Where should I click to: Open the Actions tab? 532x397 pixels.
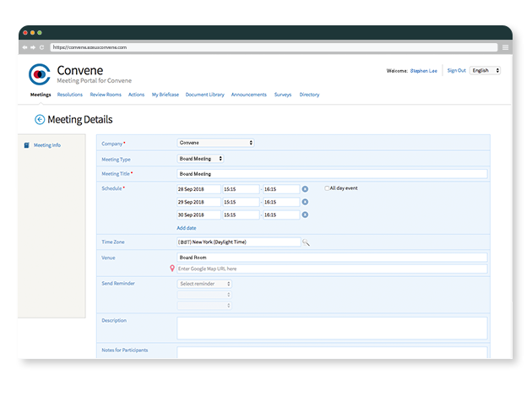(x=137, y=95)
